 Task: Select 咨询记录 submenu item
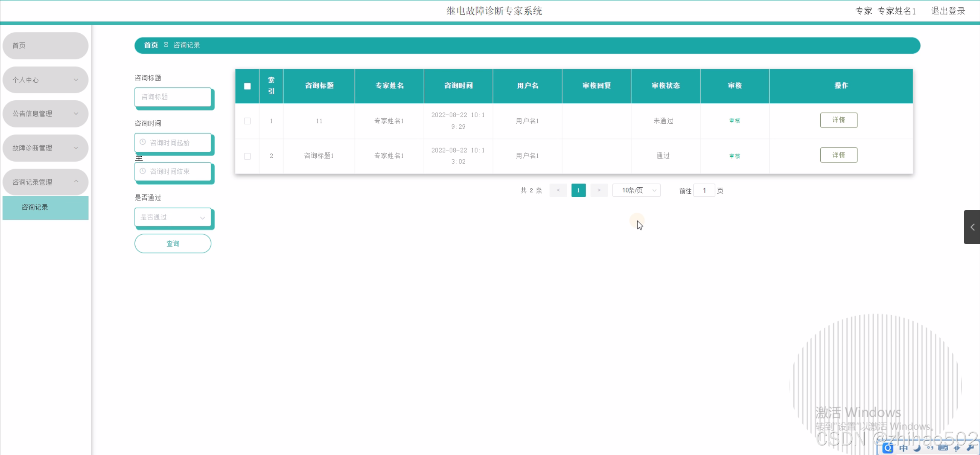[x=45, y=208]
